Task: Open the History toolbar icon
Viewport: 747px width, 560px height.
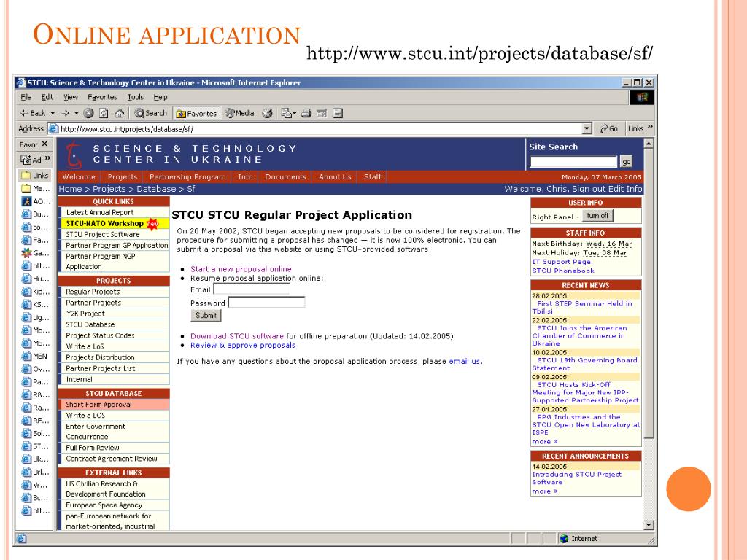Action: tap(267, 113)
